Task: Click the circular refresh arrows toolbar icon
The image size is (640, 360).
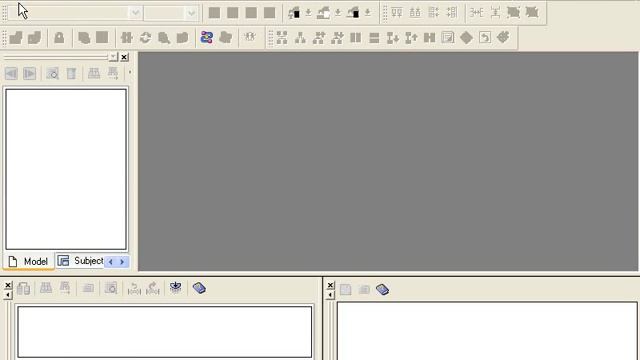Action: point(145,38)
